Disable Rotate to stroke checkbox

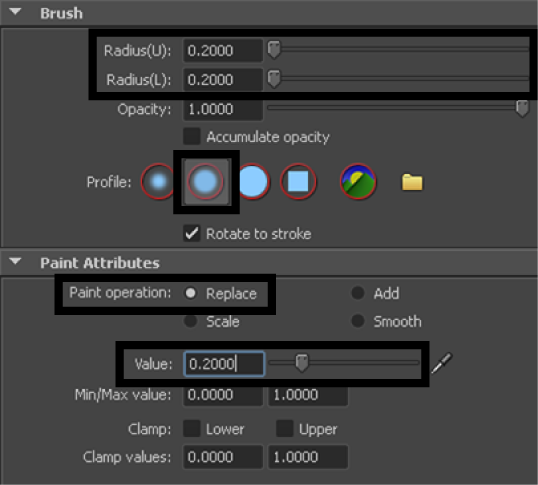click(191, 234)
